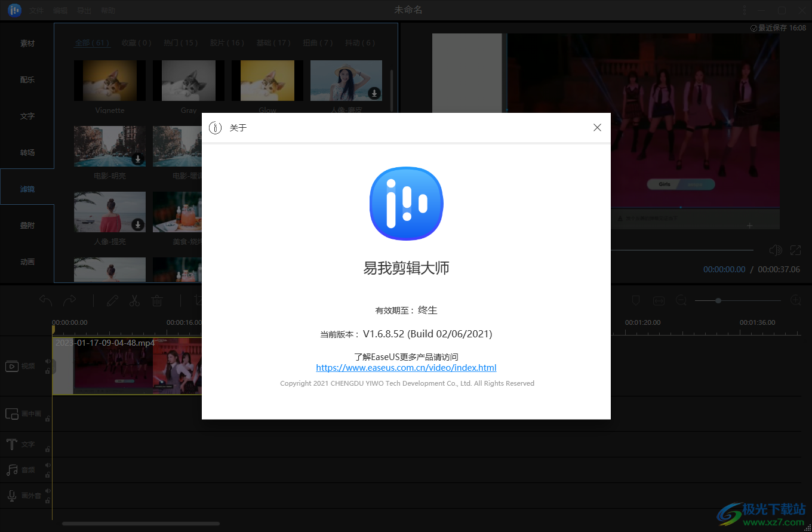Open the 编辑 Edit menu

tap(60, 11)
